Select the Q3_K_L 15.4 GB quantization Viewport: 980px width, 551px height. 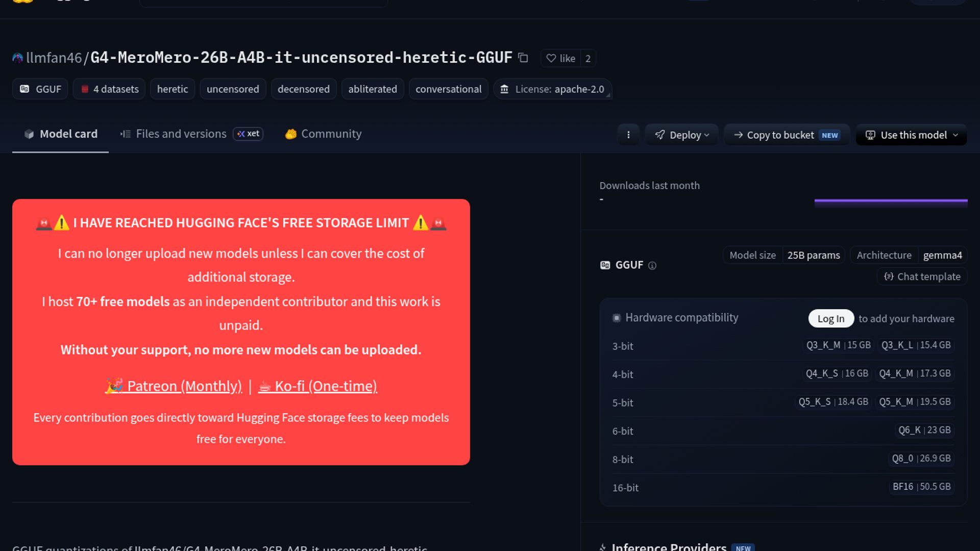pyautogui.click(x=916, y=345)
